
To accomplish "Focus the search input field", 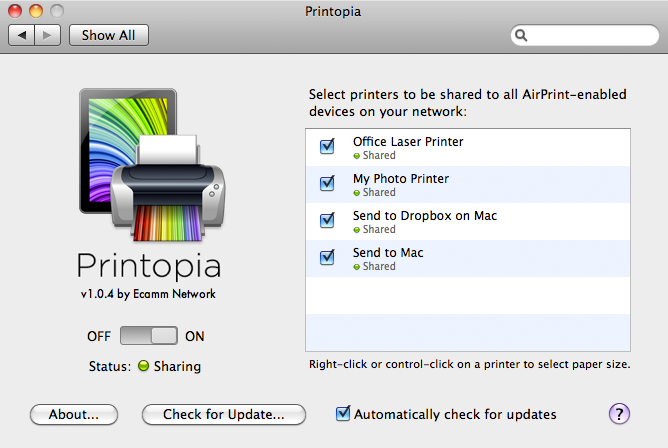I will [x=584, y=35].
